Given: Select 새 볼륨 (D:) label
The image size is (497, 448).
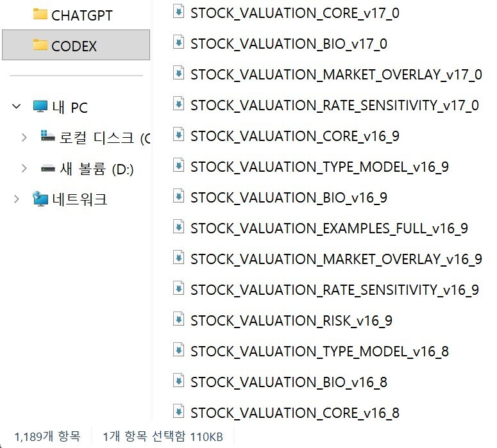Looking at the screenshot, I should tap(97, 169).
